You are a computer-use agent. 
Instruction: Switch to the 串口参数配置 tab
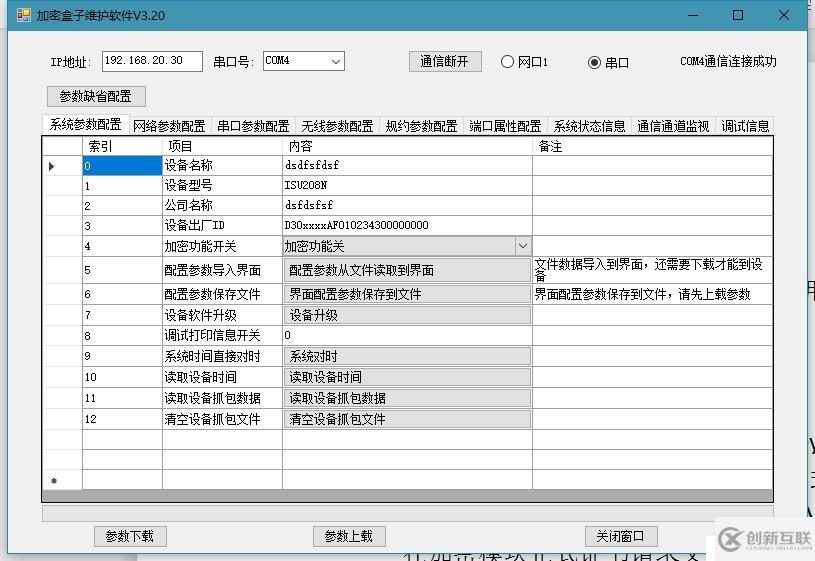[253, 126]
